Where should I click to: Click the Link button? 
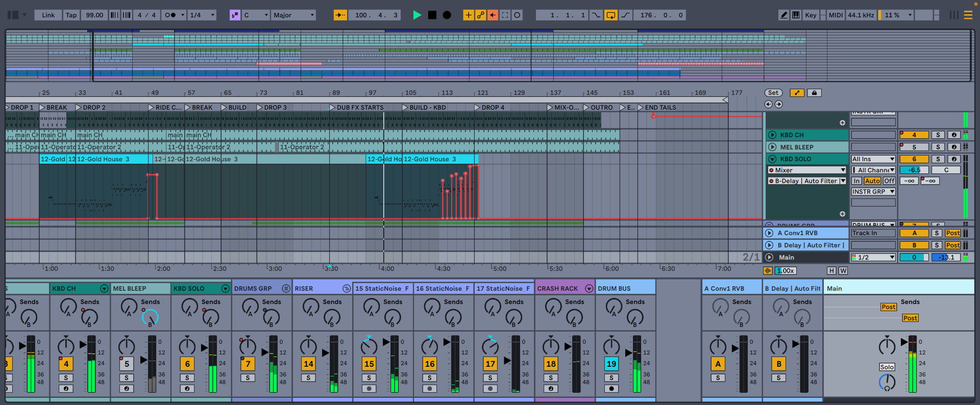(x=48, y=15)
